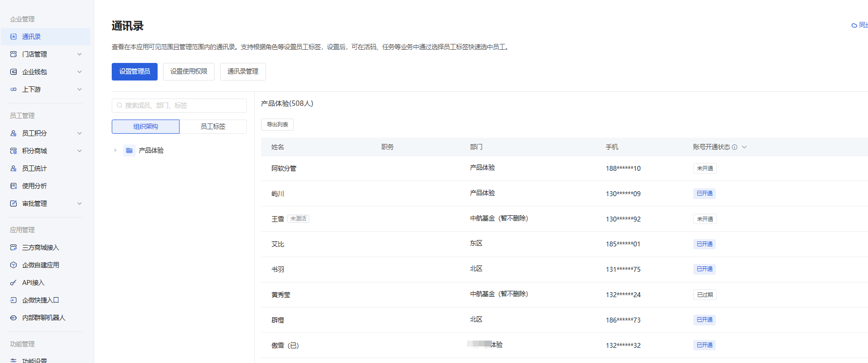The image size is (868, 363).
Task: Click phone number 185******01
Action: point(623,244)
